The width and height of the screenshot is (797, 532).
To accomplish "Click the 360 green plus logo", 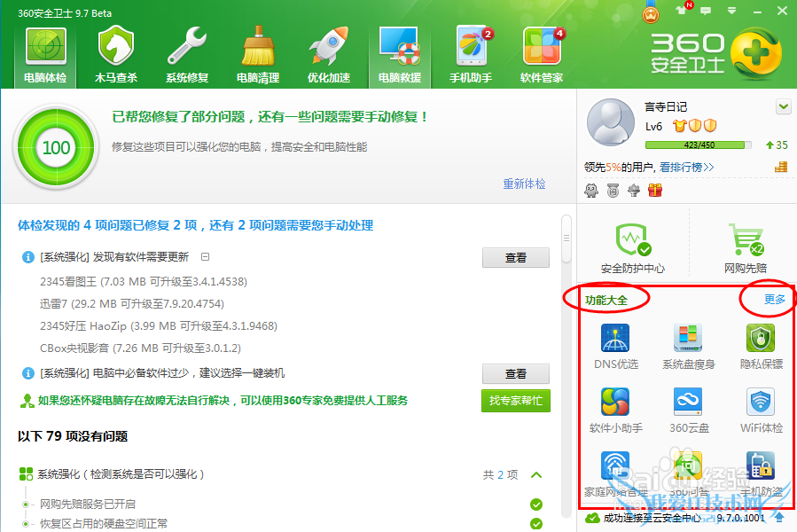I will point(756,54).
